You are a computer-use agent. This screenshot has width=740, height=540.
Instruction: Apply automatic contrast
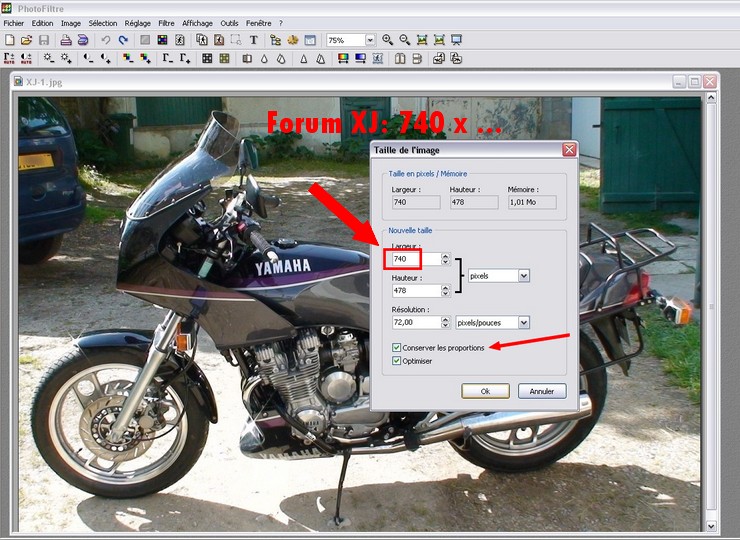tap(26, 59)
